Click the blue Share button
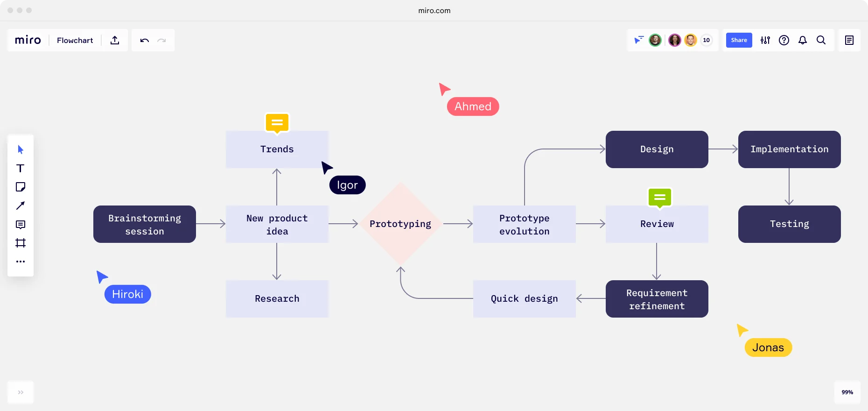868x411 pixels. pos(739,40)
